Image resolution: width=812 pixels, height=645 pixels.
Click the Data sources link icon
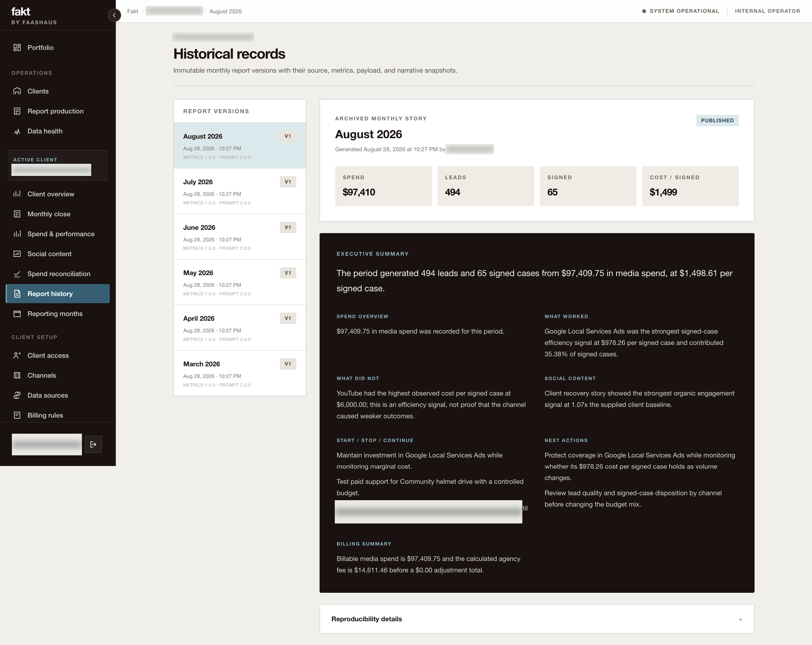tap(17, 395)
